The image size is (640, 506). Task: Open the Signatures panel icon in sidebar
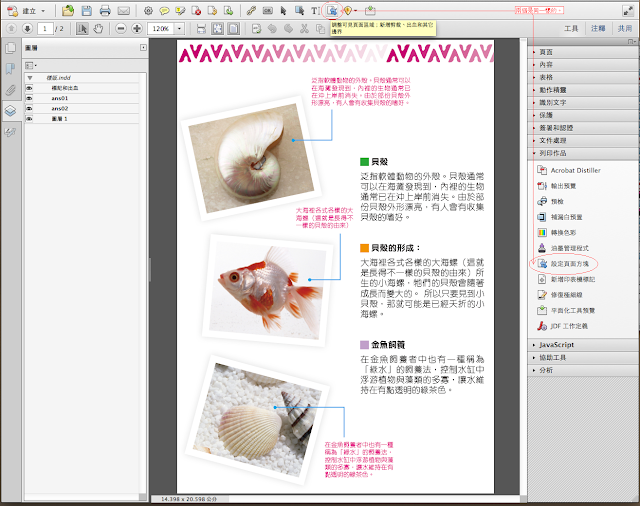11,132
